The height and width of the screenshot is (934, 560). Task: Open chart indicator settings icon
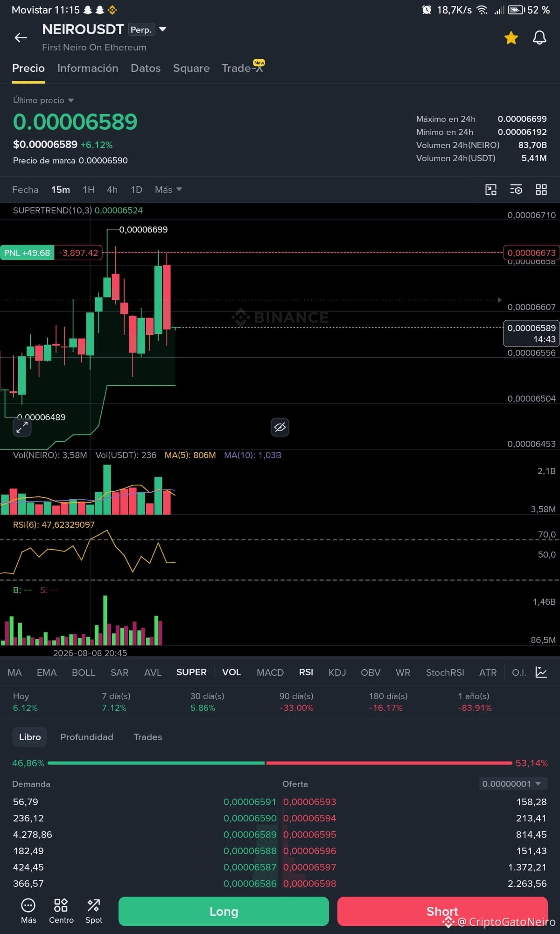pos(516,190)
